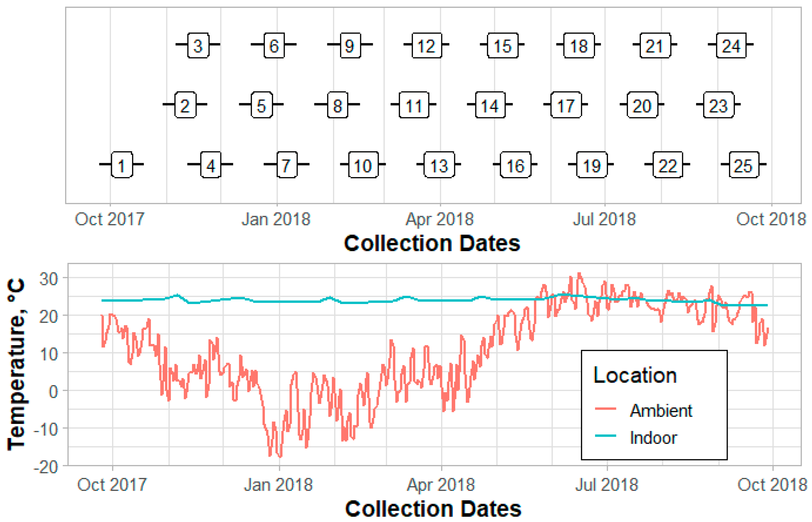Click 'Collection Dates' title under the top chart
The width and height of the screenshot is (812, 522).
[432, 243]
